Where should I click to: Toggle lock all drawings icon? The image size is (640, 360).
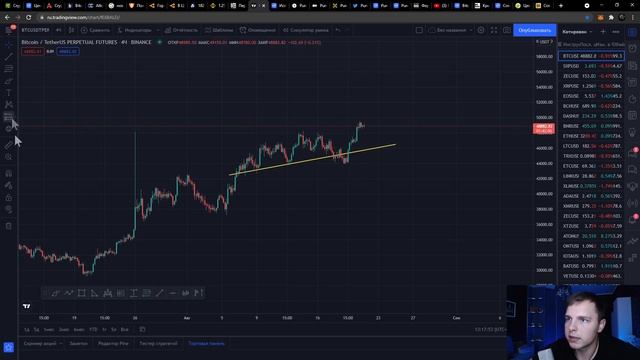tap(9, 198)
